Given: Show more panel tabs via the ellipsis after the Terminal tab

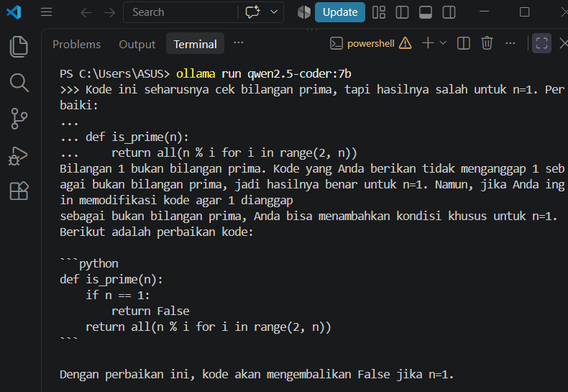Looking at the screenshot, I should coord(239,42).
